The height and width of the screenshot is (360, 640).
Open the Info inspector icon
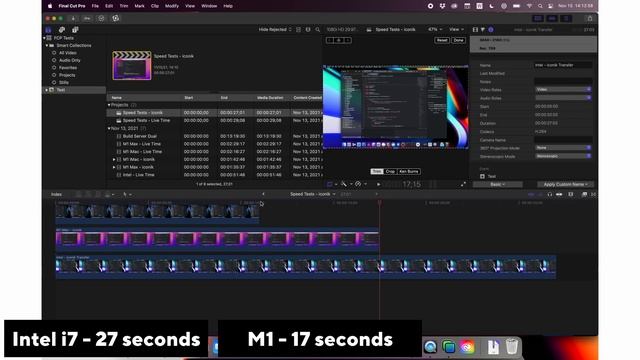[x=491, y=29]
